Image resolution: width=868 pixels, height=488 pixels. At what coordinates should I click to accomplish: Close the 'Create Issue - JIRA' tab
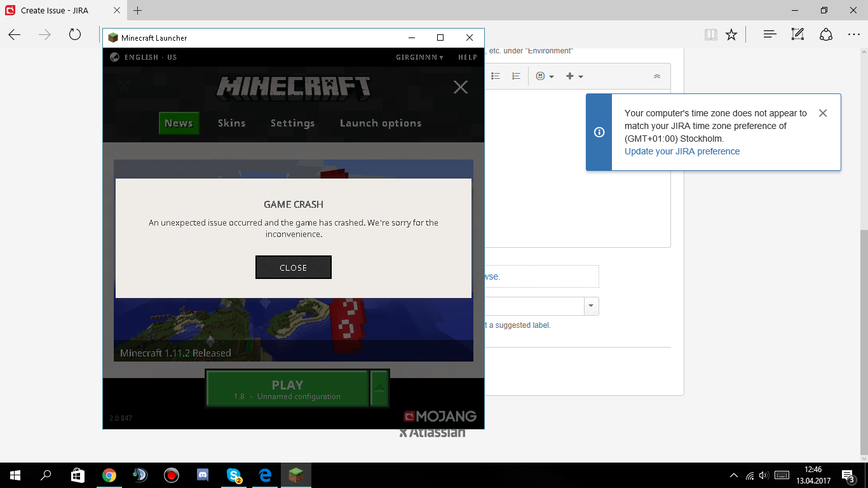116,10
